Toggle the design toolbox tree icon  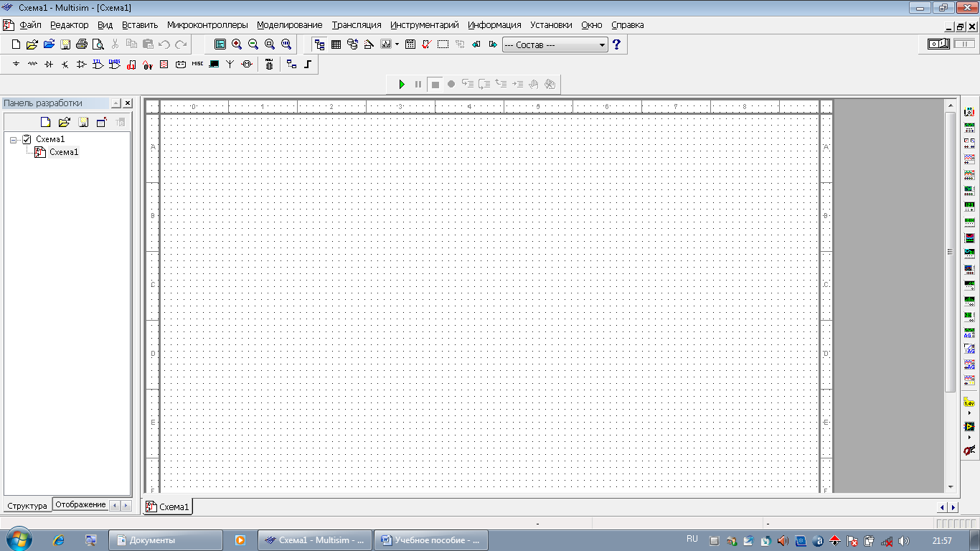[319, 44]
